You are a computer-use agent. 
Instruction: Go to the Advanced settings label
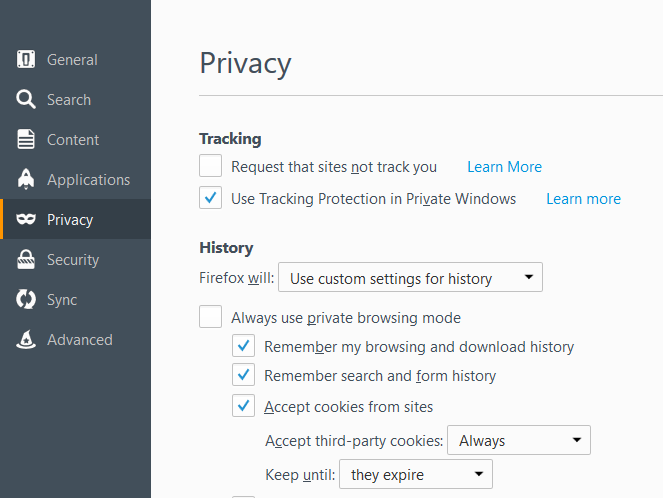pyautogui.click(x=80, y=339)
